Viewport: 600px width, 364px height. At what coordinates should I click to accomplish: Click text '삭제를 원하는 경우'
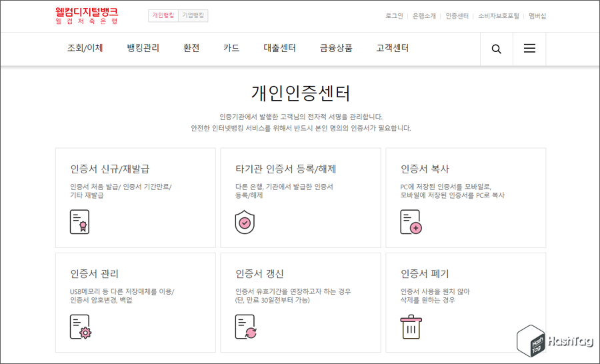[x=428, y=300]
